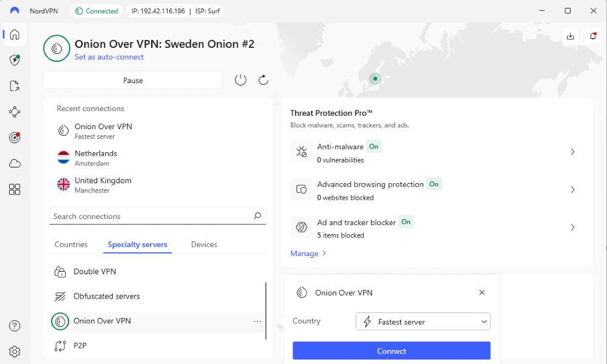Image resolution: width=607 pixels, height=364 pixels.
Task: Open Settings via the gear icon
Action: (15, 351)
